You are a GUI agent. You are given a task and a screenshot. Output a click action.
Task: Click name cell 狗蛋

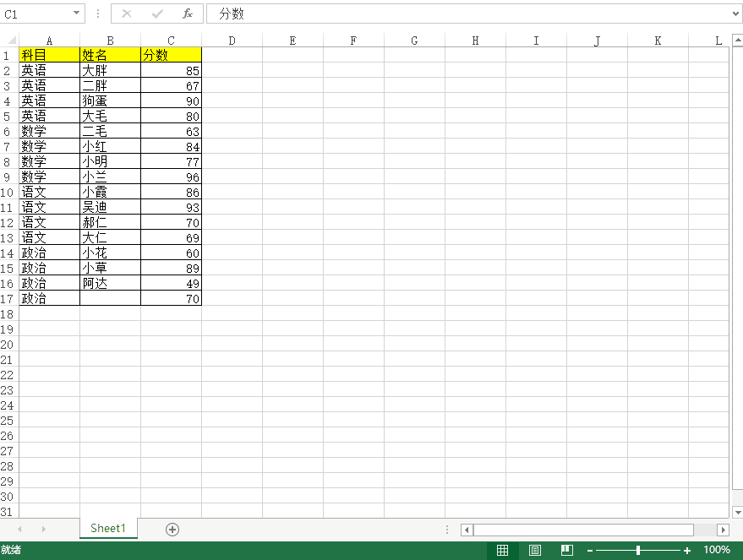tap(110, 101)
